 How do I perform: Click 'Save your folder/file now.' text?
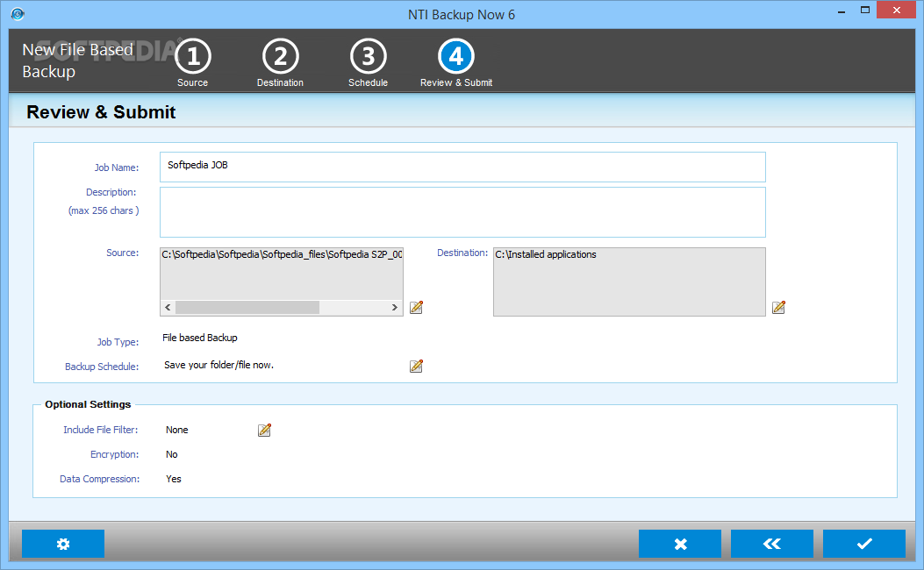point(218,365)
